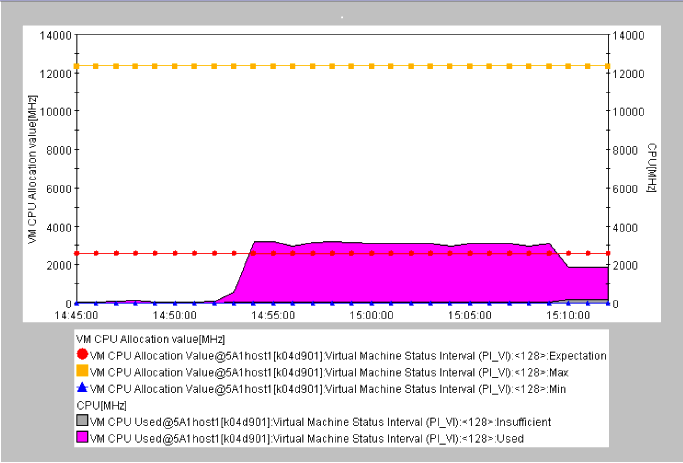Click the left axis 2000 label
The height and width of the screenshot is (463, 683).
click(x=59, y=265)
